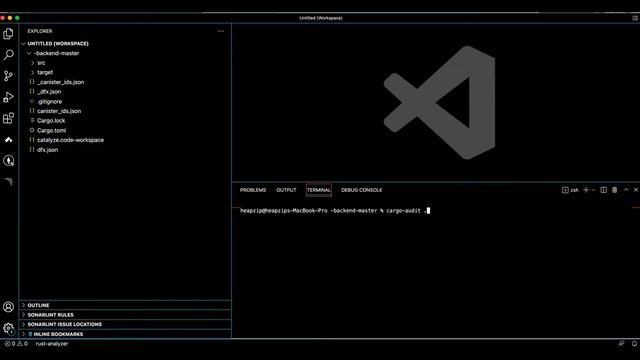Open Explorer more actions ellipsis

click(x=221, y=31)
